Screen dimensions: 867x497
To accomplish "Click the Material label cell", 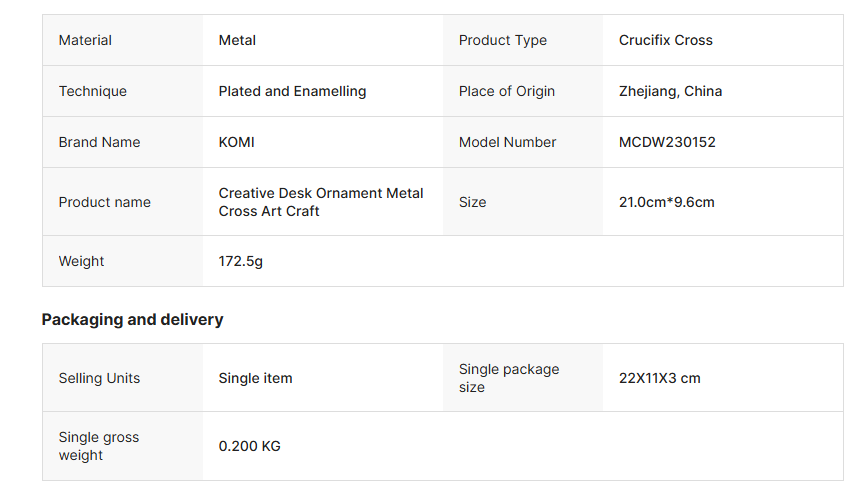I will pos(122,40).
